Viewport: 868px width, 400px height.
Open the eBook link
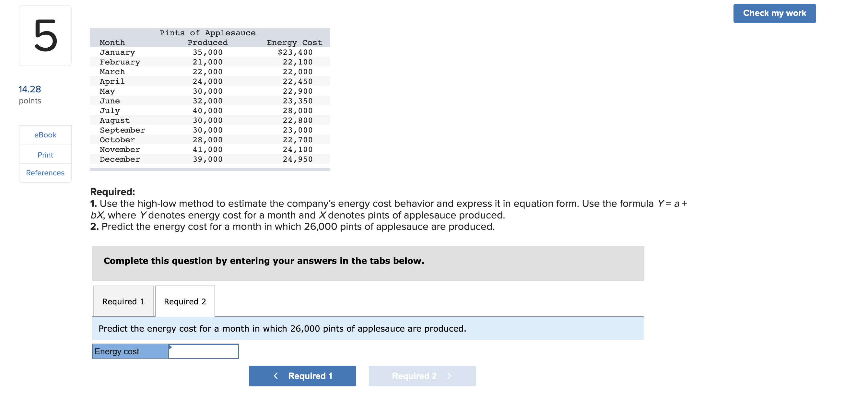45,135
